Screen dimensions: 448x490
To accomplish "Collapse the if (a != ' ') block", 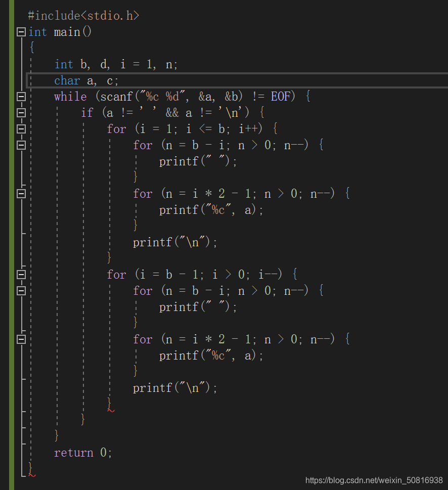I will click(21, 113).
